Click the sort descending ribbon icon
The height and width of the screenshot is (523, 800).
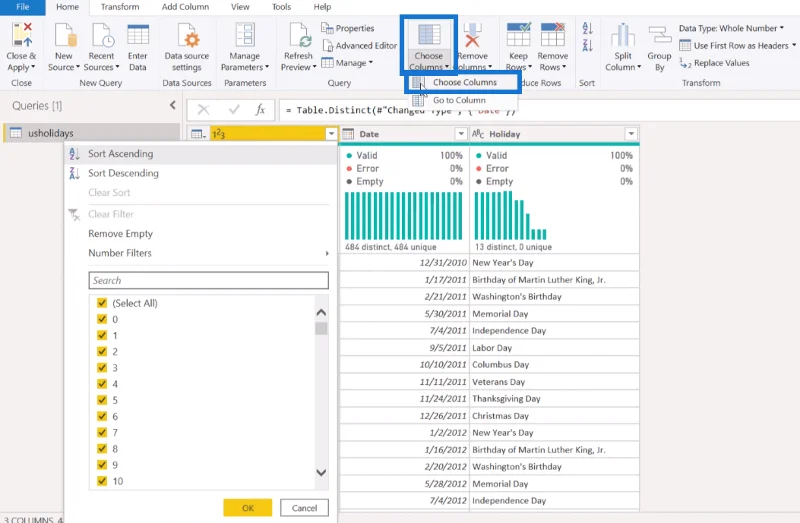(587, 45)
